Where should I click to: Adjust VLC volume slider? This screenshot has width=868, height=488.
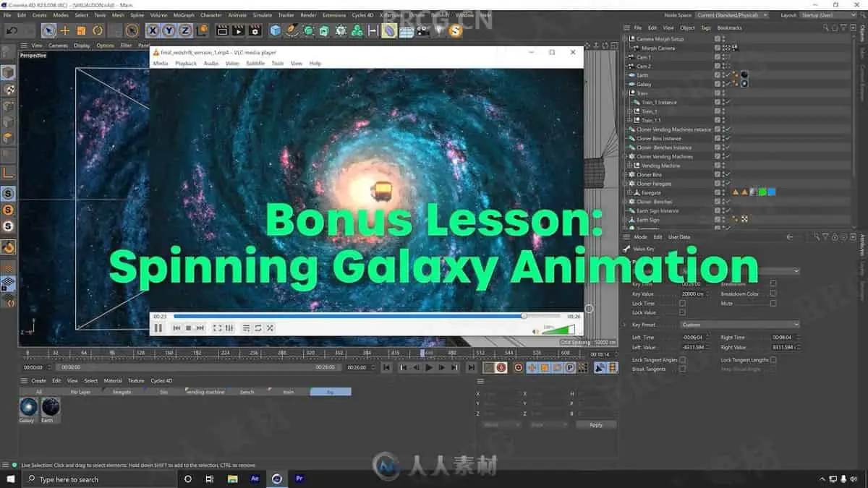tap(558, 330)
